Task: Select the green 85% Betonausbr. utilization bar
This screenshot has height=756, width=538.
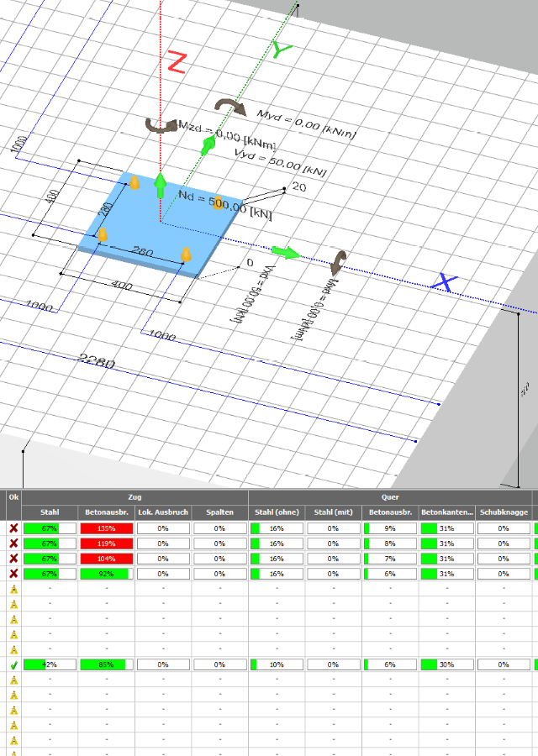Action: click(107, 664)
